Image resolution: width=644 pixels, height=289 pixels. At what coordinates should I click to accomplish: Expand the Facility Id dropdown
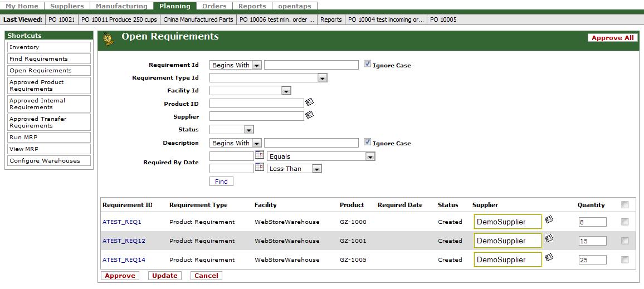[250, 91]
